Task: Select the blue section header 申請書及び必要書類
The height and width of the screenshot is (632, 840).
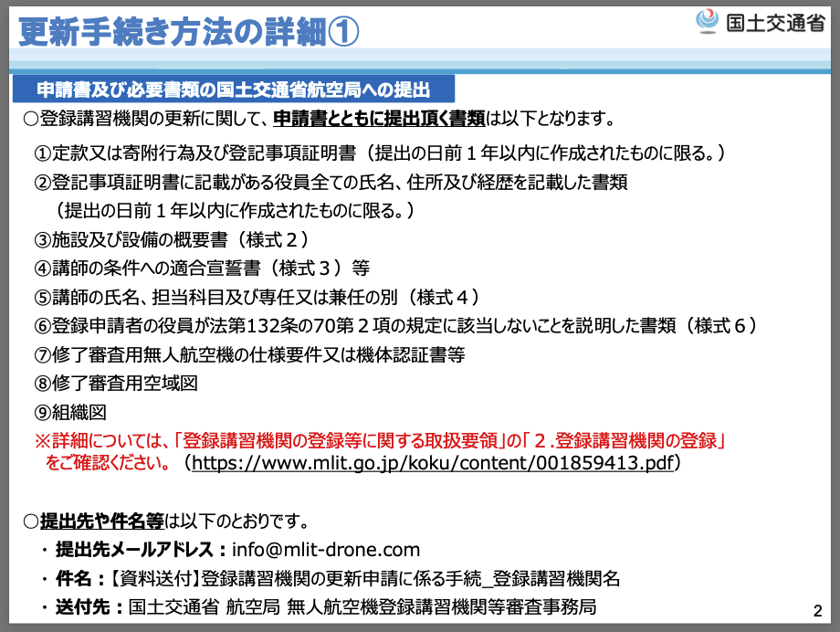Action: pos(233,90)
